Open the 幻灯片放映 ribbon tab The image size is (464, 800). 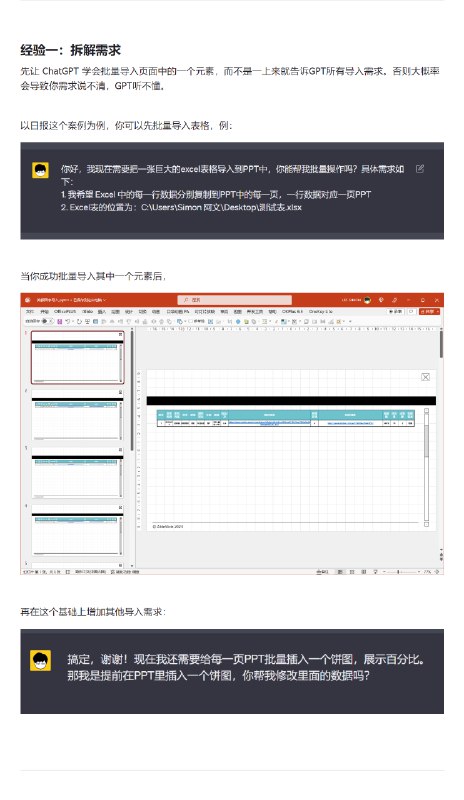pyautogui.click(x=205, y=311)
